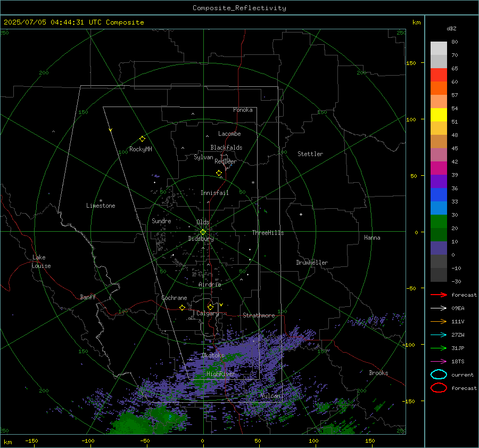Pick the bright green 30 dBZ color swatch

click(x=439, y=221)
